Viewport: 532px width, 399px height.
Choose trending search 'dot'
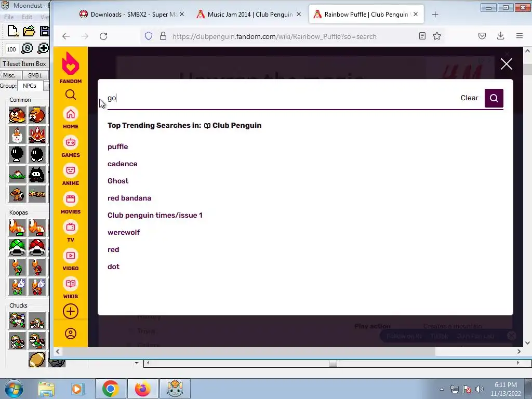click(x=113, y=267)
